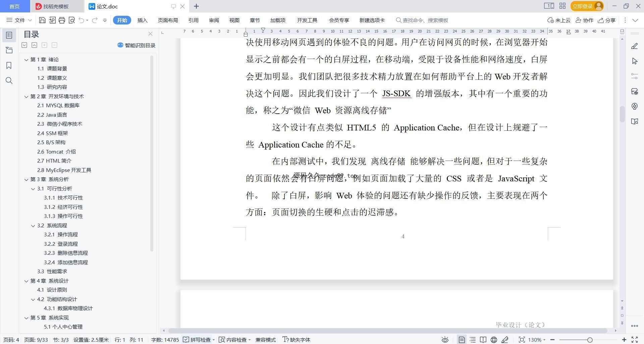Switch to web layout view icon

(494, 340)
